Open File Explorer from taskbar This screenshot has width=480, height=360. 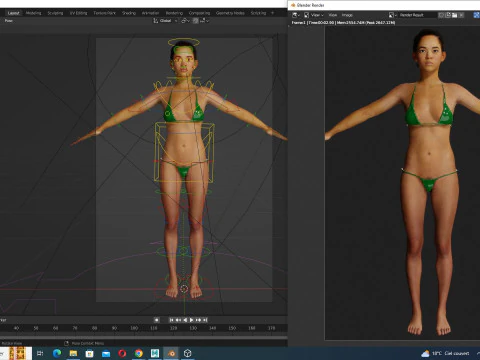pyautogui.click(x=73, y=353)
